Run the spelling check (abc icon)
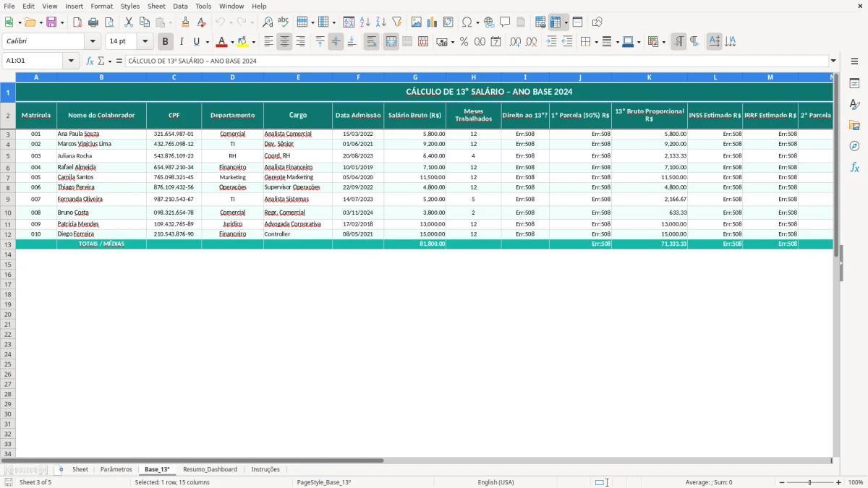 point(283,22)
